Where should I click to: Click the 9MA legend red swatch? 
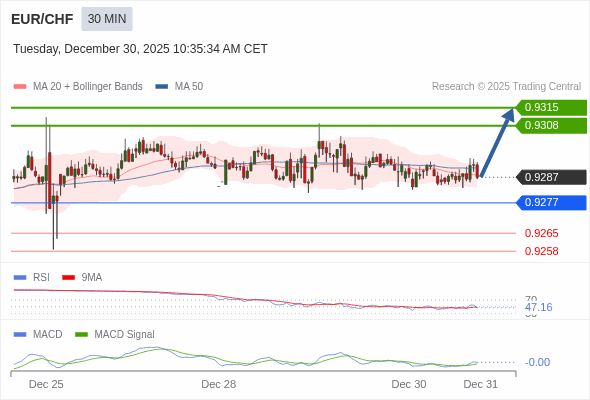(x=68, y=278)
